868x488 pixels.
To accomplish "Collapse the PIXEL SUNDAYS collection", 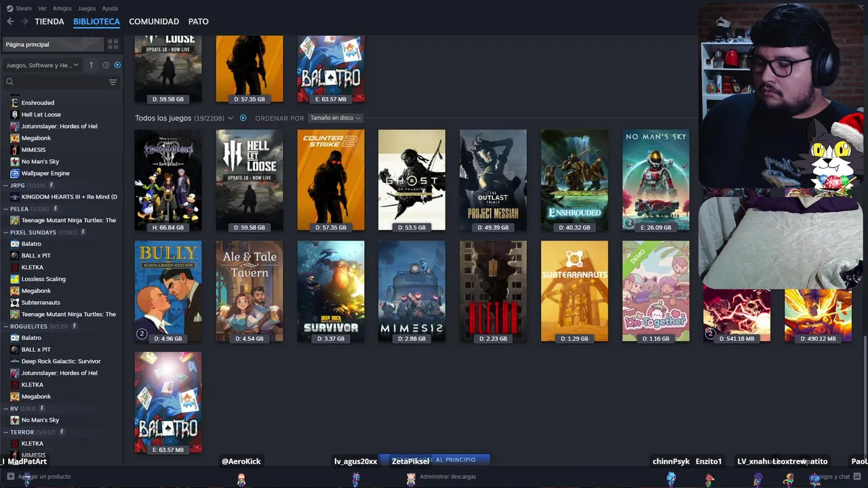I will [x=5, y=232].
